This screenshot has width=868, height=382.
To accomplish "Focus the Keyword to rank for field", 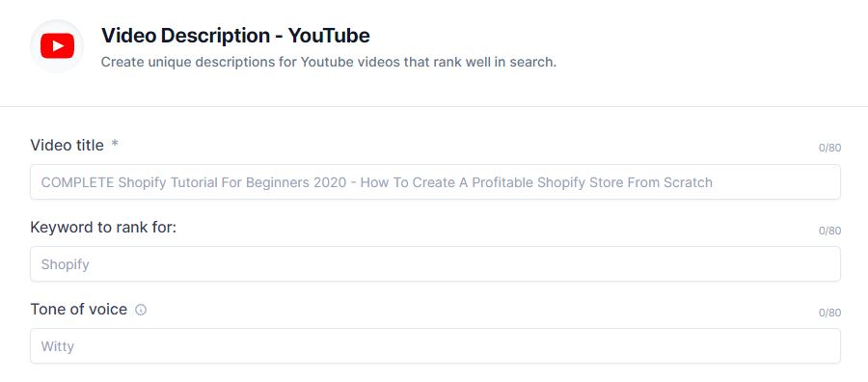I will 435,264.
